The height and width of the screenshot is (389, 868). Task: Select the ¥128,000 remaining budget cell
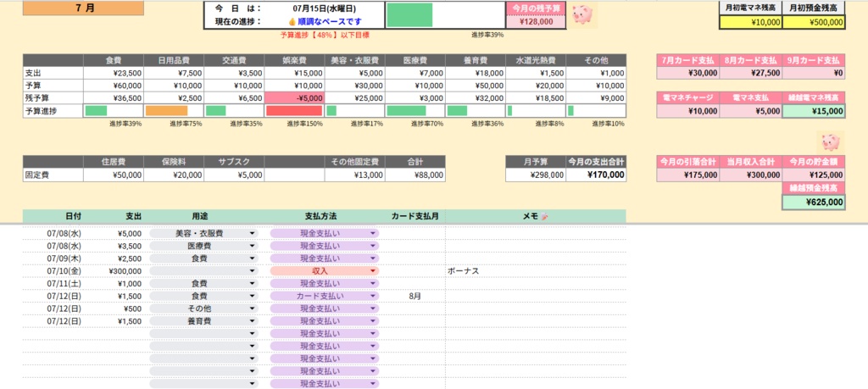[x=536, y=22]
